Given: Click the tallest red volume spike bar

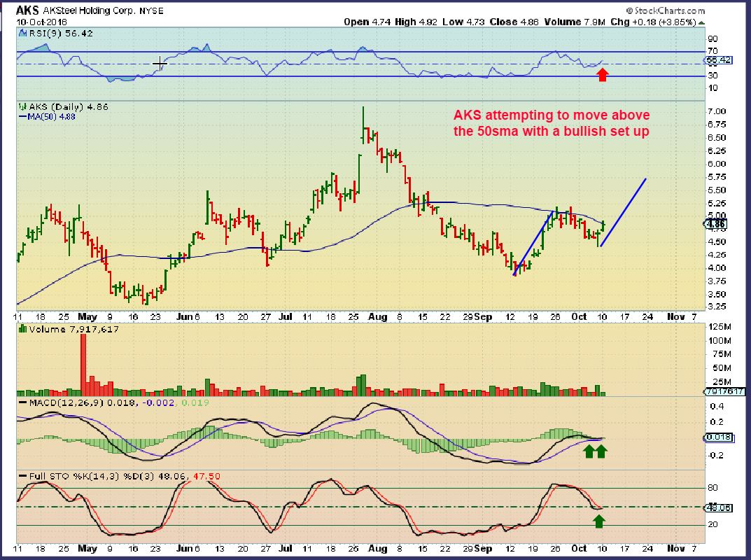Looking at the screenshot, I should tap(83, 365).
